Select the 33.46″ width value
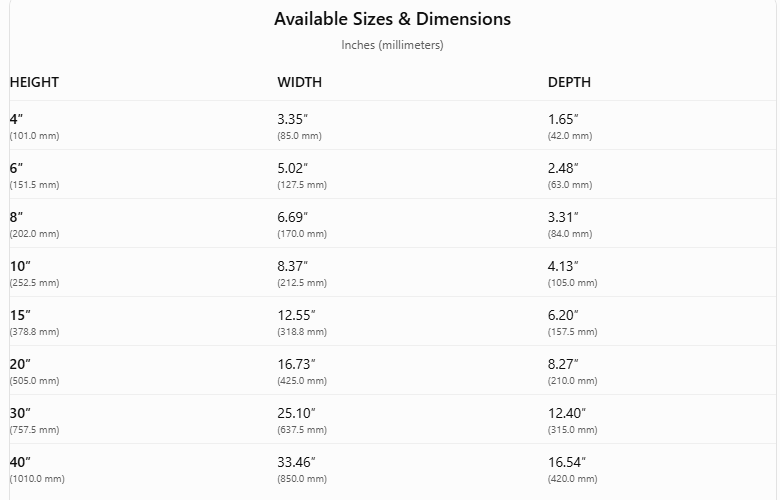Viewport: 780px width, 500px height. pos(296,462)
